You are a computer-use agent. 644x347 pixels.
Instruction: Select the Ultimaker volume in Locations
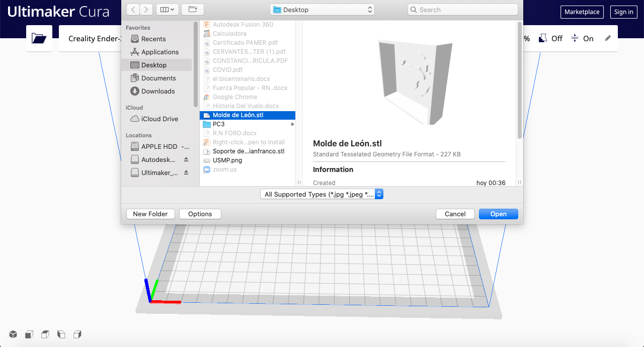pos(154,172)
